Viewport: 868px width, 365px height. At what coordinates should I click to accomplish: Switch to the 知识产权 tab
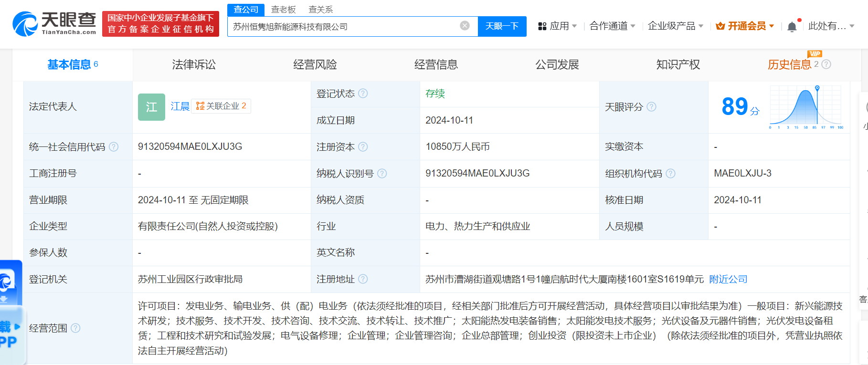[678, 64]
